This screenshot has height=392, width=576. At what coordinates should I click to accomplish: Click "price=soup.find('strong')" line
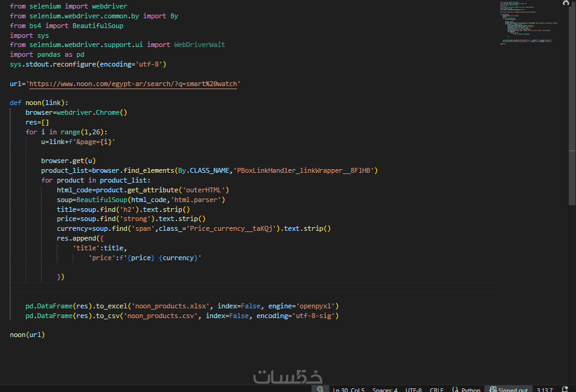131,219
